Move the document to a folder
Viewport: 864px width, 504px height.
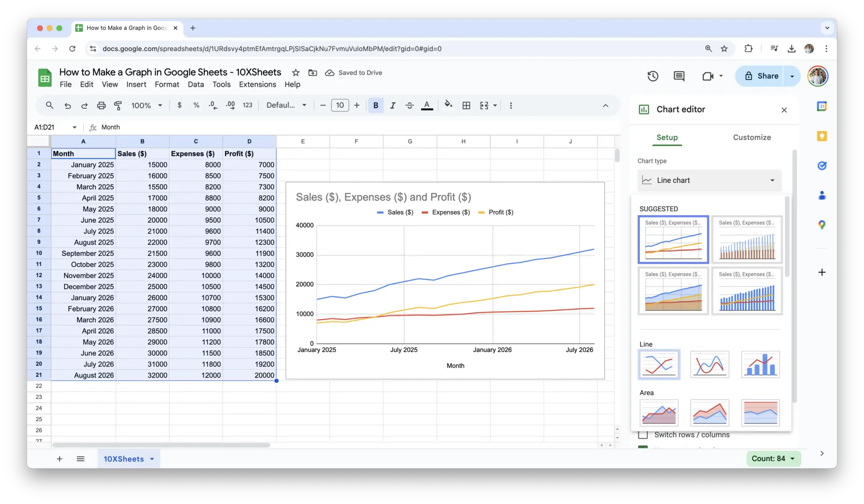click(x=313, y=73)
